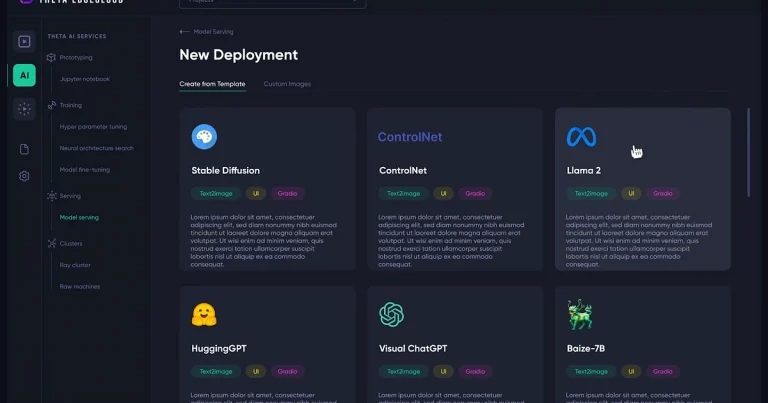Click UI tag on ControlNet card
Image resolution: width=768 pixels, height=403 pixels.
443,193
